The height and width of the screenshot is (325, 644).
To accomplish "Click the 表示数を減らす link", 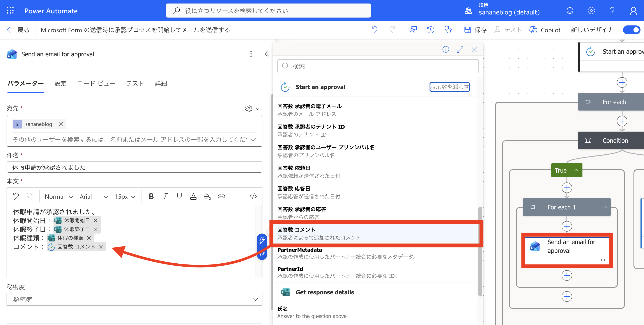I will tap(449, 87).
